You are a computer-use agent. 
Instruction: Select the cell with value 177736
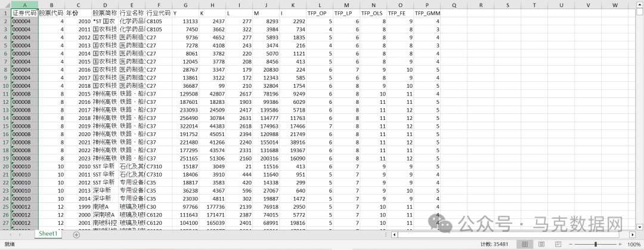pos(213,206)
